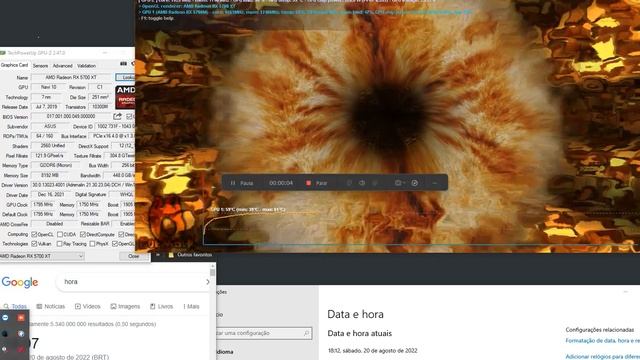Click the Dec 16, 2021 Driver Date value

click(x=51, y=195)
